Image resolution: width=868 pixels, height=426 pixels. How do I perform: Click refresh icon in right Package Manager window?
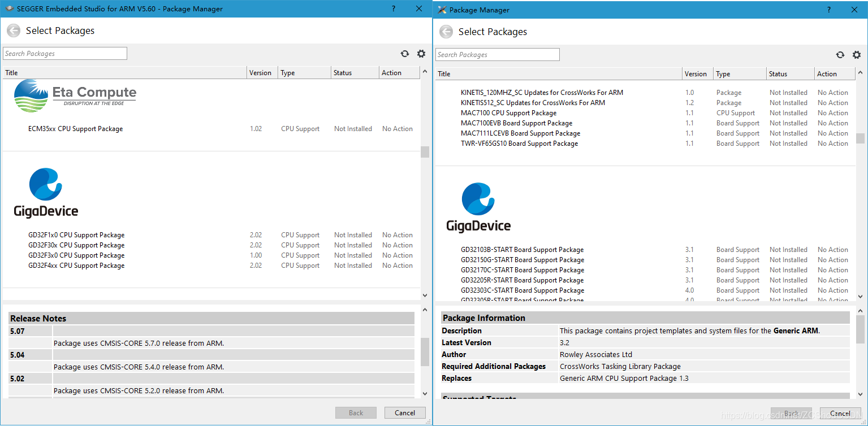pyautogui.click(x=840, y=55)
